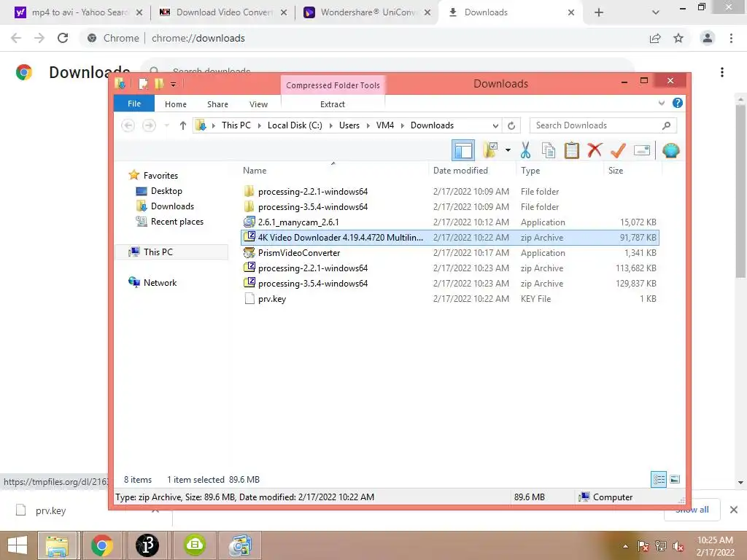
Task: Open Explorer Help question mark icon
Action: coord(678,103)
